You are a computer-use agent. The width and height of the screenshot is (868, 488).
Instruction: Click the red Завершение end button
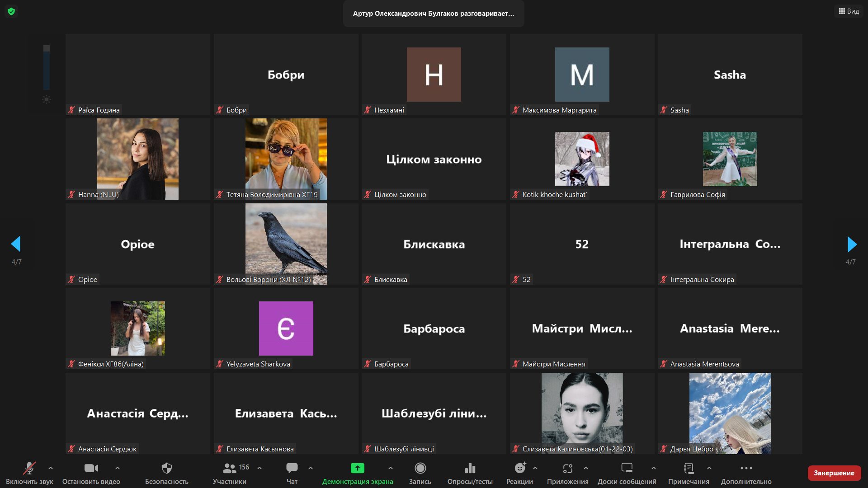[834, 473]
